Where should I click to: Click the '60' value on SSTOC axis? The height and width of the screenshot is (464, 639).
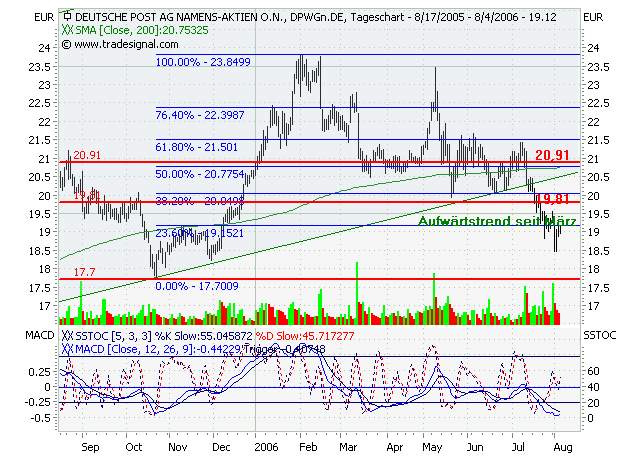(593, 371)
